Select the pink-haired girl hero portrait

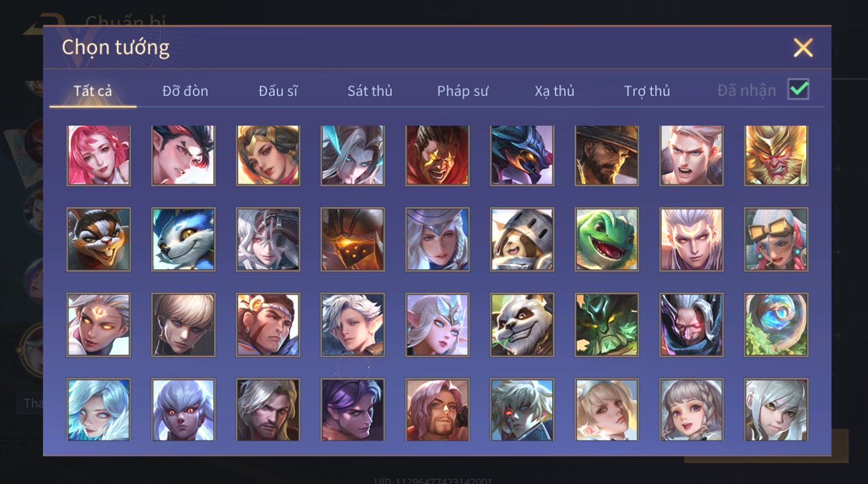pos(99,155)
